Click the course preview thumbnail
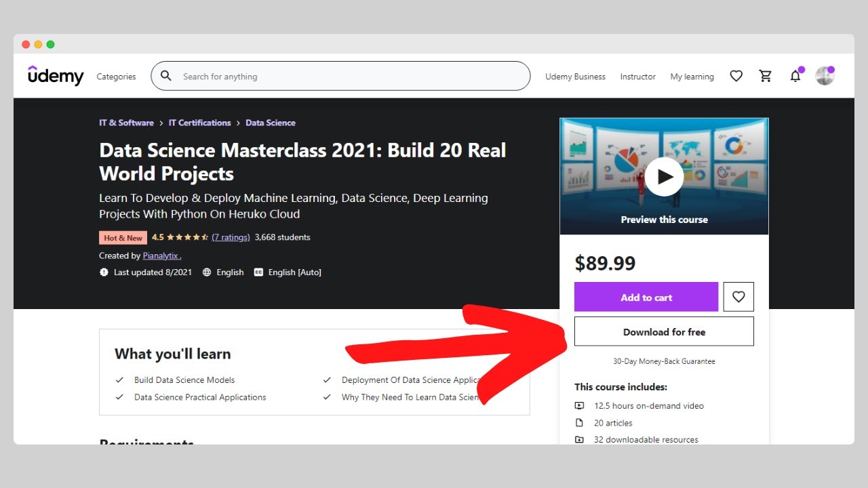The height and width of the screenshot is (488, 868). (x=664, y=176)
